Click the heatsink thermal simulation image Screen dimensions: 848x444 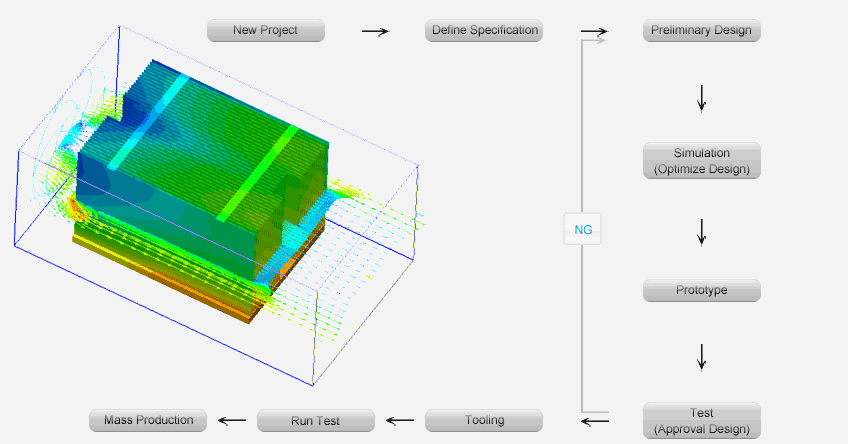[219, 206]
